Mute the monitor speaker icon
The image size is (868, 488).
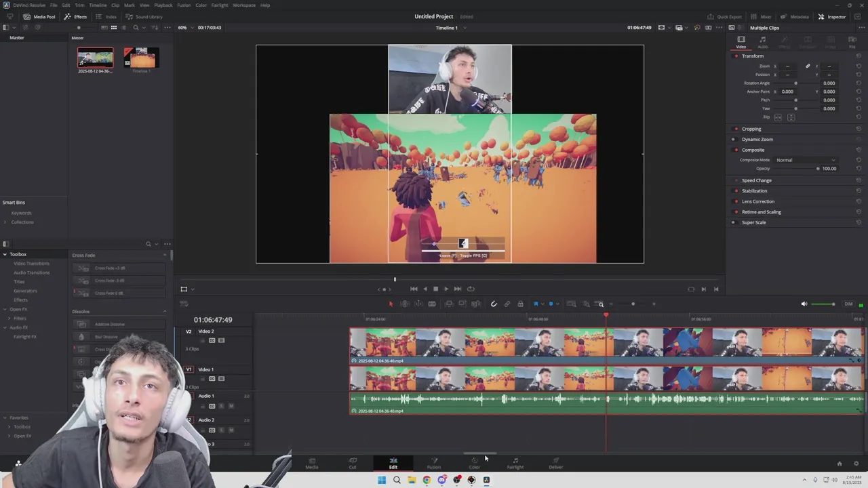coord(804,304)
